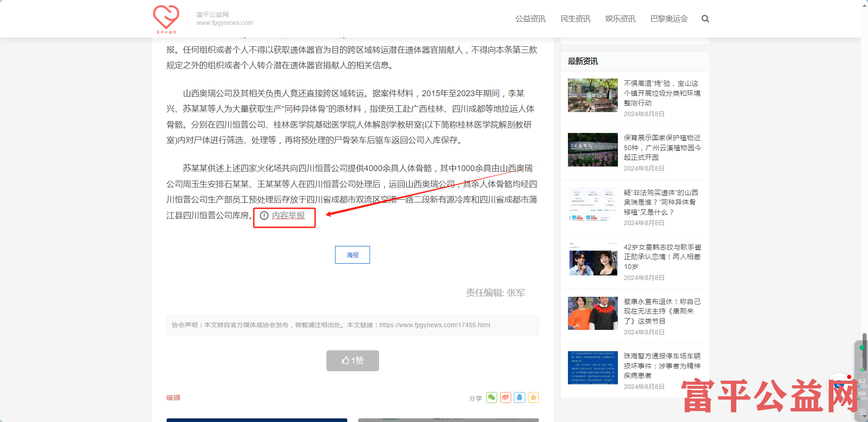Click the www.fpgynews.com site address text

[x=225, y=23]
